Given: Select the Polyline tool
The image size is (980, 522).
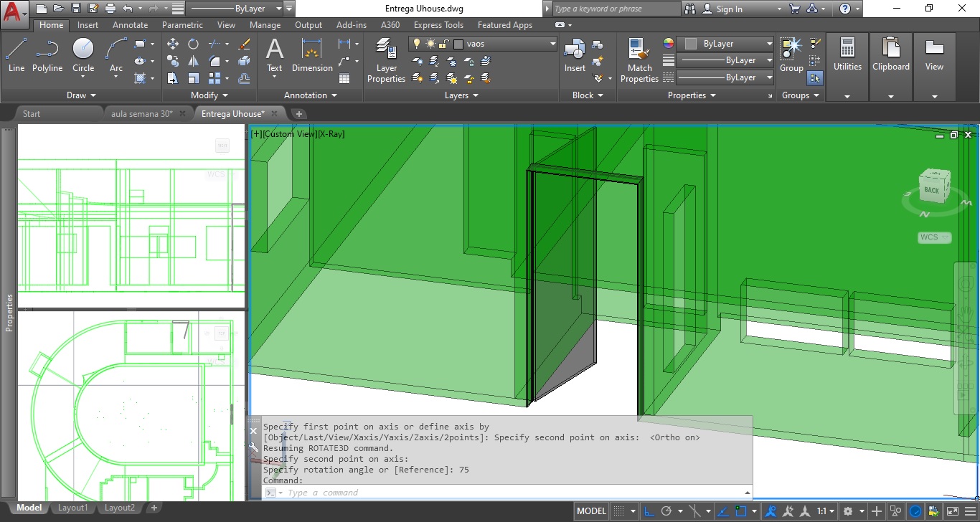Looking at the screenshot, I should [47, 55].
